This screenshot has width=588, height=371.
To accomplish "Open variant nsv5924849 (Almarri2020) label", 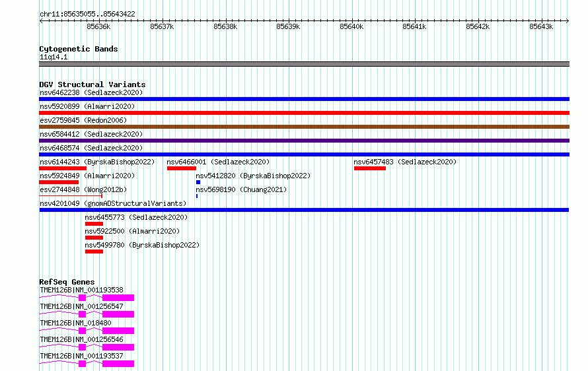I will coord(87,176).
